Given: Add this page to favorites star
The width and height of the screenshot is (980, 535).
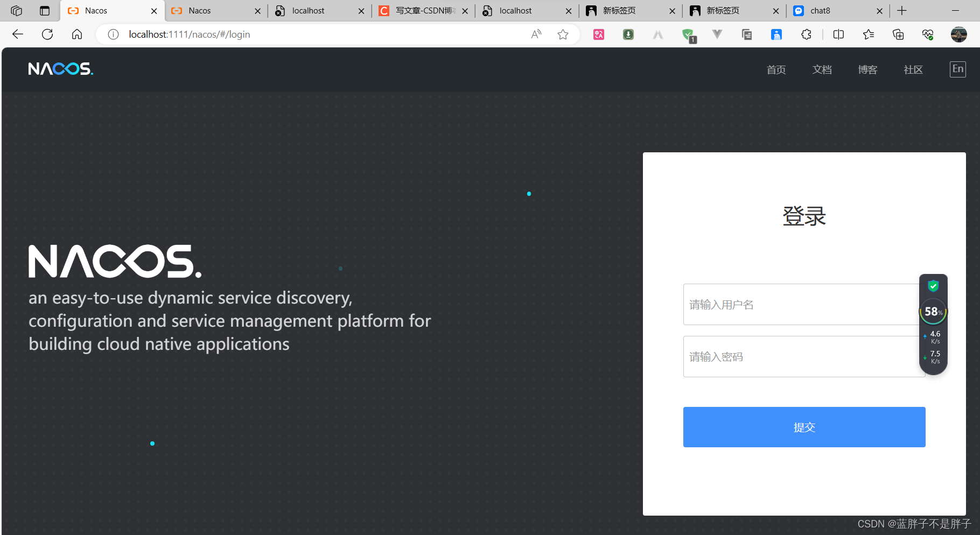Looking at the screenshot, I should pos(563,34).
